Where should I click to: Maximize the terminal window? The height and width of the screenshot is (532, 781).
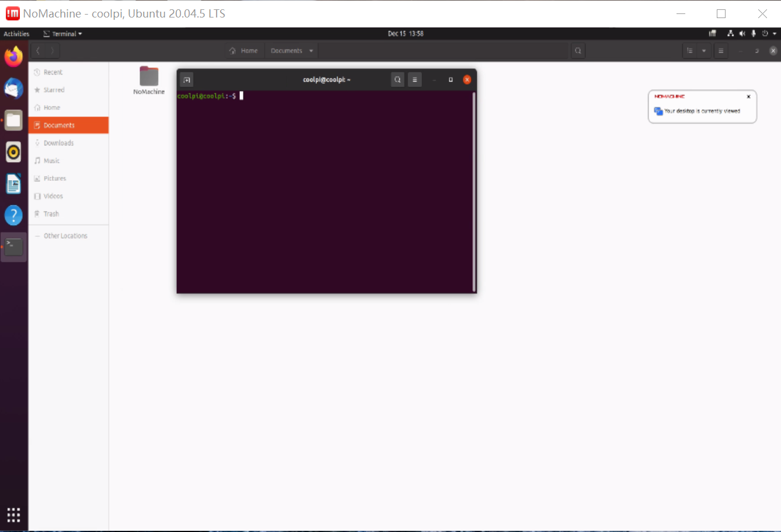[x=451, y=80]
